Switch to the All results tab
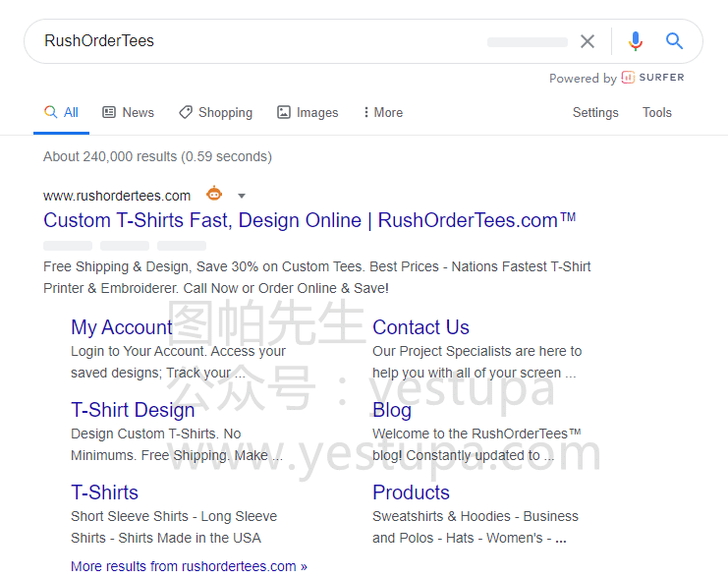 click(x=61, y=112)
